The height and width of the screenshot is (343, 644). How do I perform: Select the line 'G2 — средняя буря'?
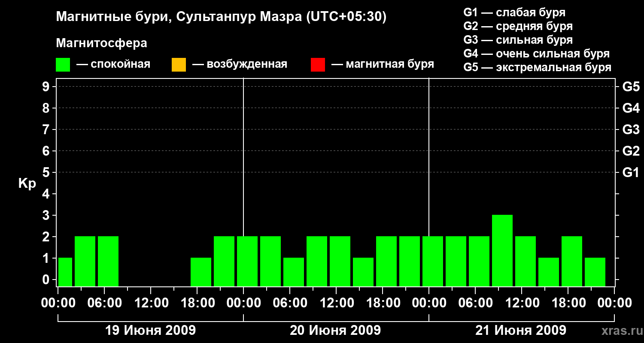[x=518, y=26]
